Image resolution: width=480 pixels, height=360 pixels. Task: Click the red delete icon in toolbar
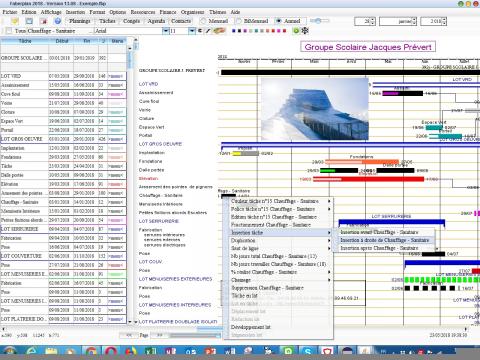43,21
